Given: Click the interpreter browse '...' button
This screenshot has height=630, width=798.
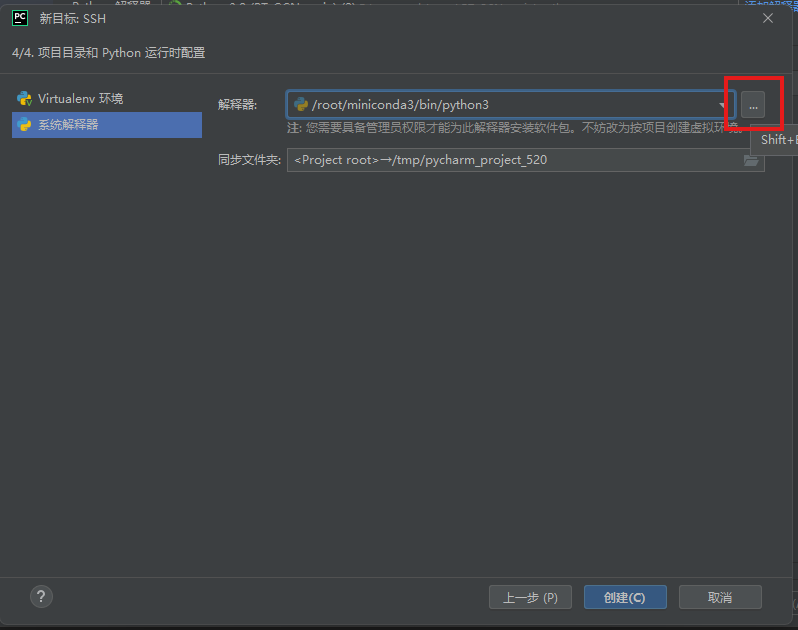Looking at the screenshot, I should [x=753, y=105].
